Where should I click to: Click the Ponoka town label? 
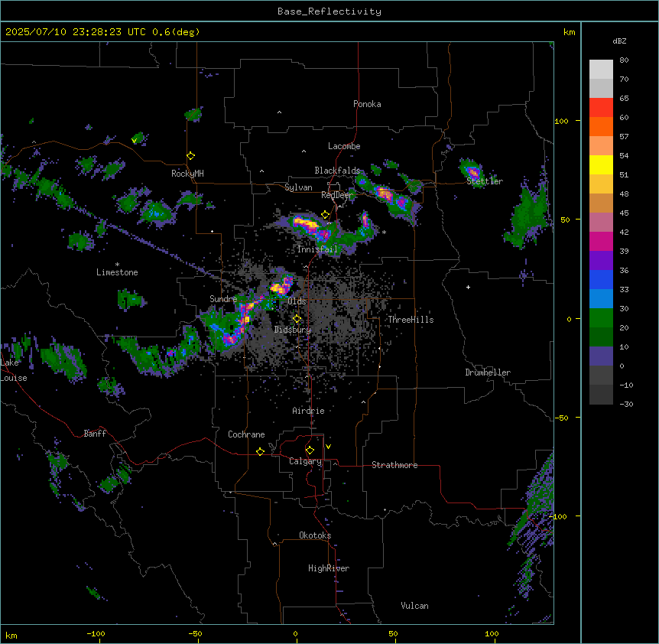(x=367, y=104)
